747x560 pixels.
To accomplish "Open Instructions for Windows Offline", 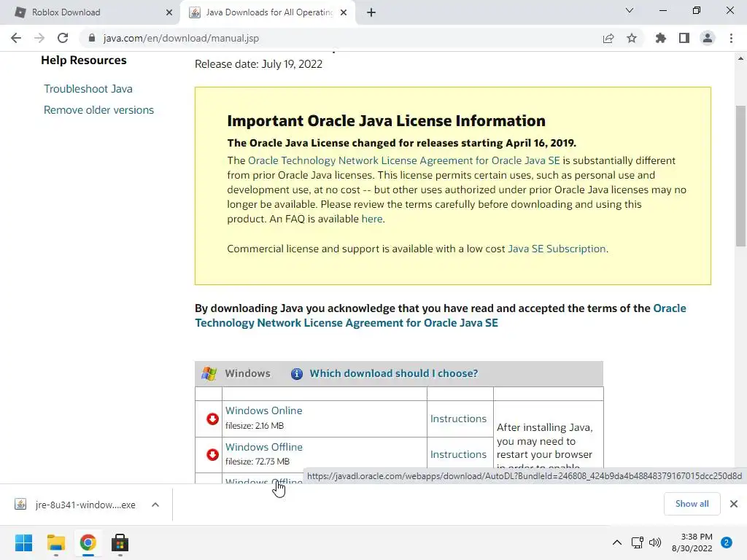I will [458, 454].
